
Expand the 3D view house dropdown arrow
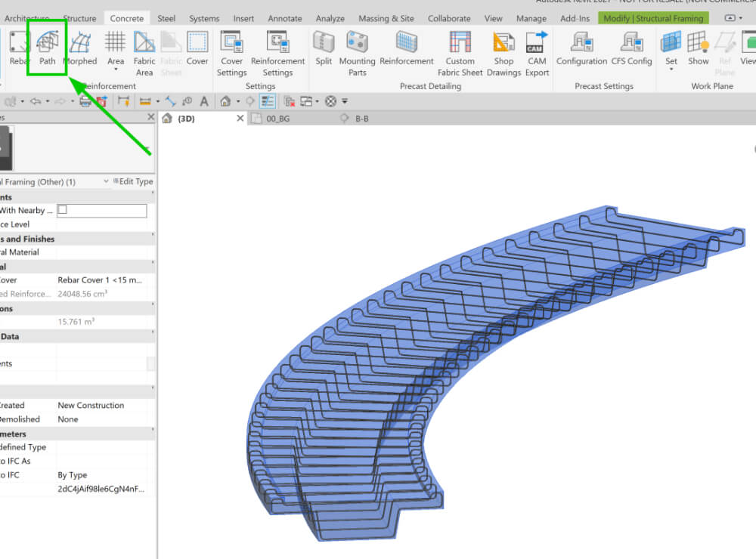click(238, 101)
